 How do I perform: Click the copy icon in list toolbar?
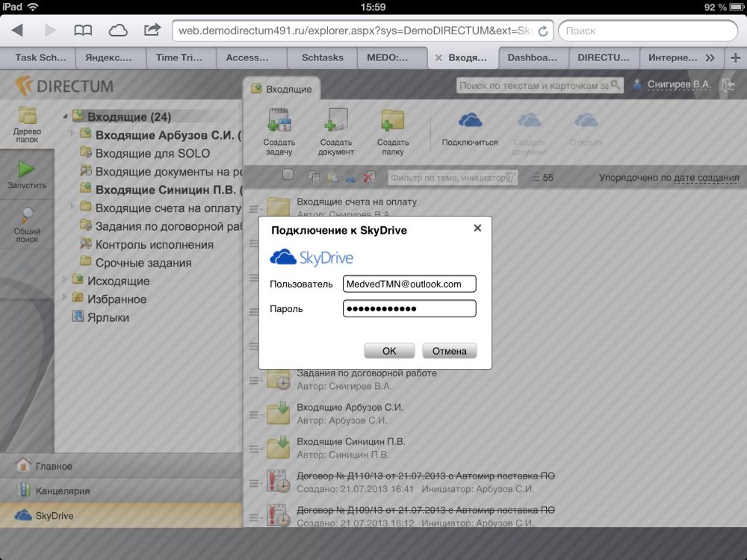(x=313, y=177)
